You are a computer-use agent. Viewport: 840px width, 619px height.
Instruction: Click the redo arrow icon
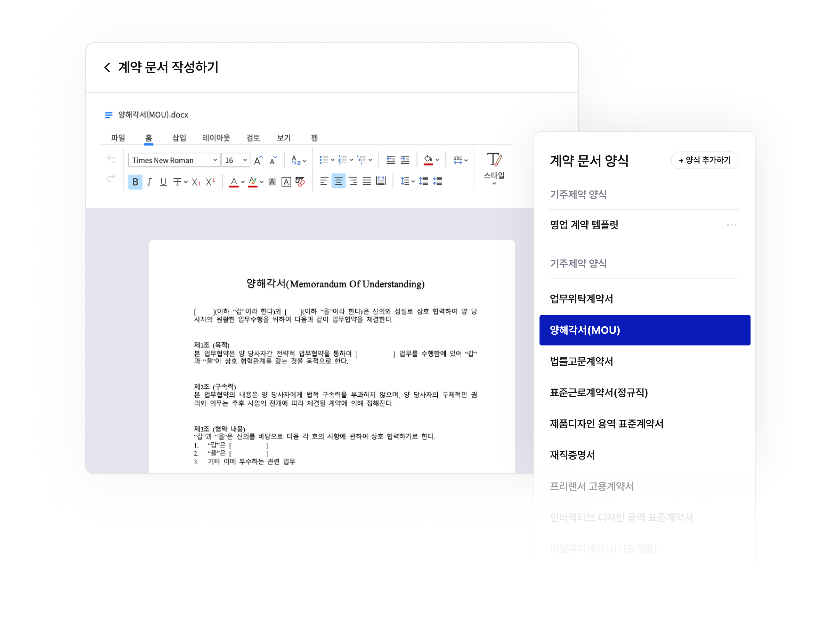111,178
